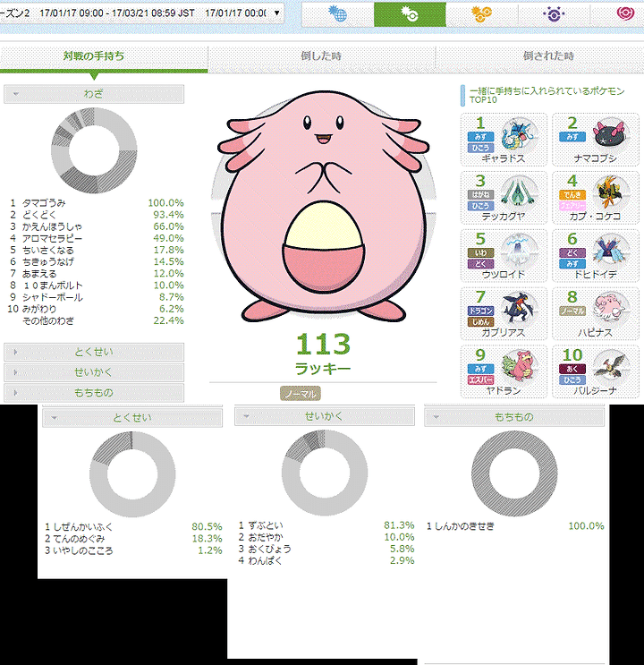Click the ノーマル type badge under ラッキー
This screenshot has height=665, width=644.
(301, 394)
